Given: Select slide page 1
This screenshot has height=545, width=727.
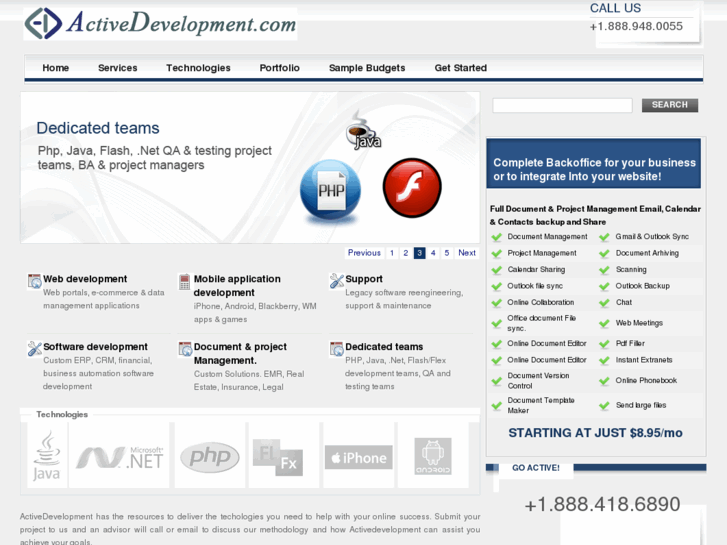Looking at the screenshot, I should pos(392,253).
